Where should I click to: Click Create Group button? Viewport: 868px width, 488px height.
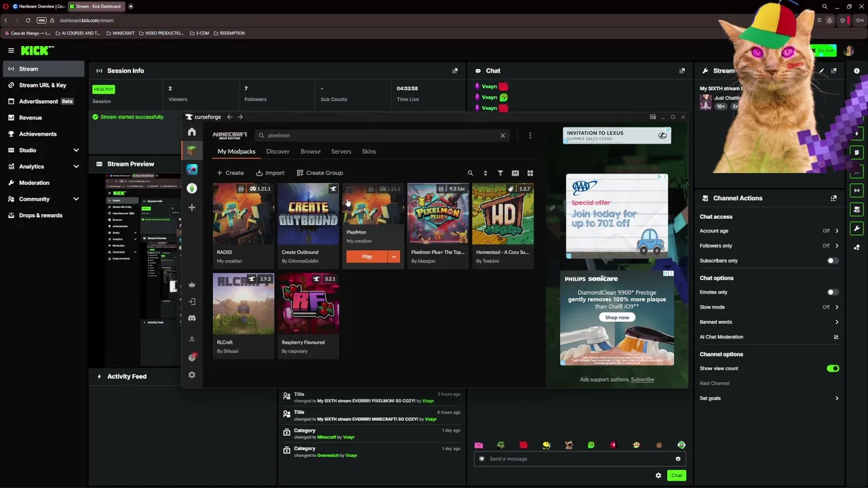pyautogui.click(x=319, y=173)
